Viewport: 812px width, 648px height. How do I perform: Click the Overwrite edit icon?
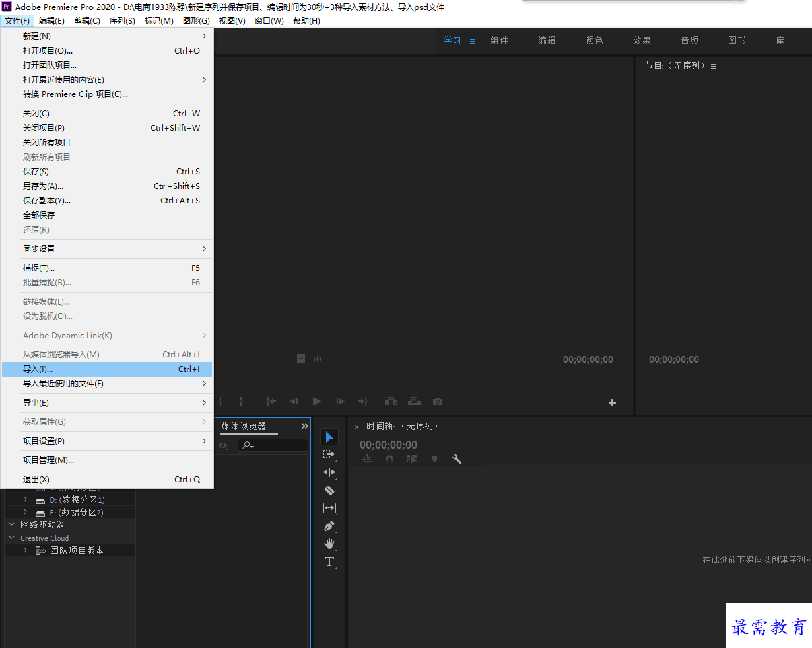414,401
